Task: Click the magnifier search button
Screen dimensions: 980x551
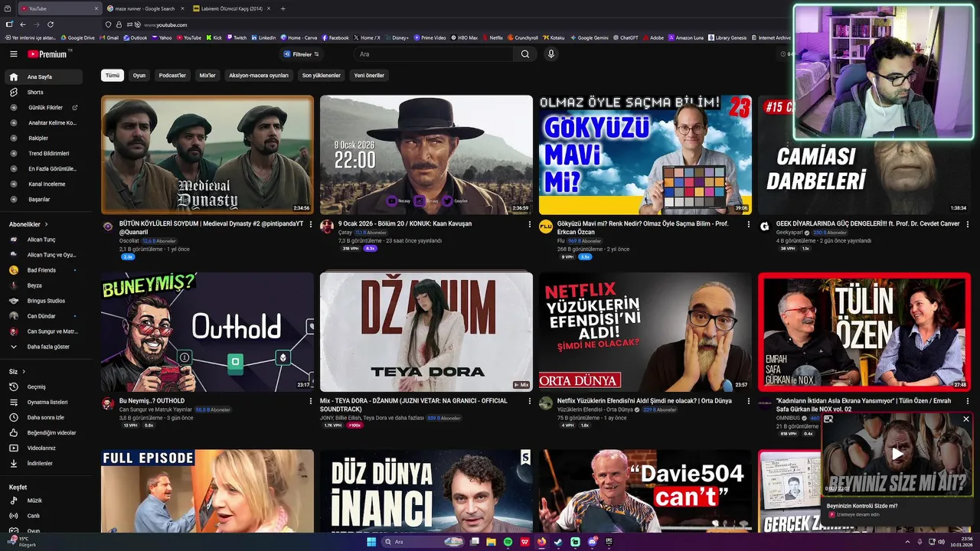Action: coord(524,54)
